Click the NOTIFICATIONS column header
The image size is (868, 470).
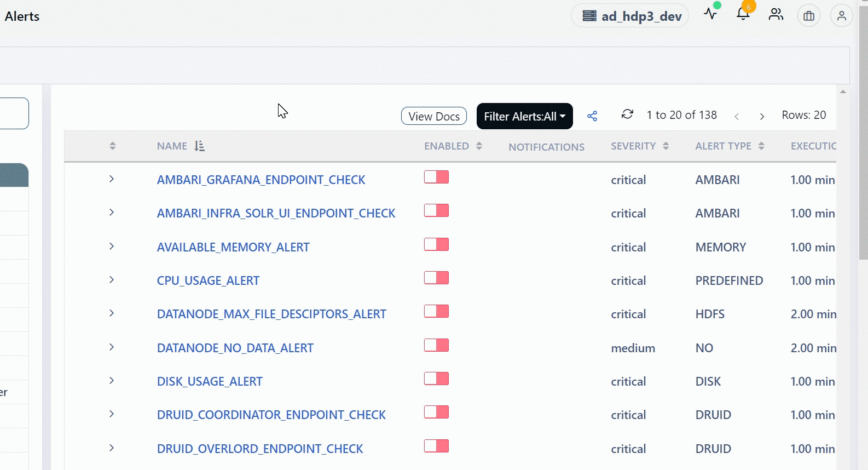546,147
